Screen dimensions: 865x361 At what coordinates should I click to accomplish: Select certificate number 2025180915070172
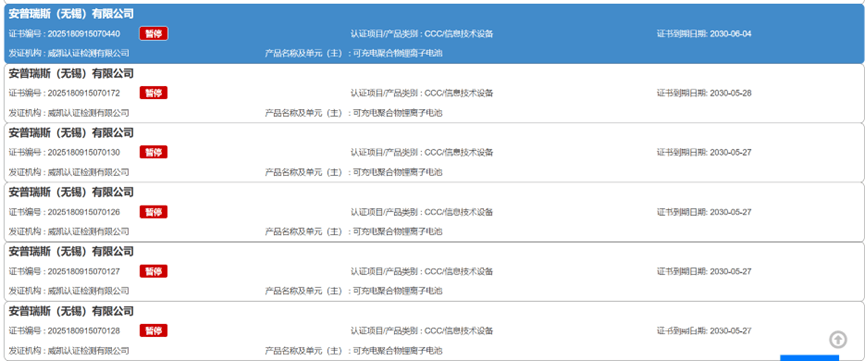(x=84, y=93)
